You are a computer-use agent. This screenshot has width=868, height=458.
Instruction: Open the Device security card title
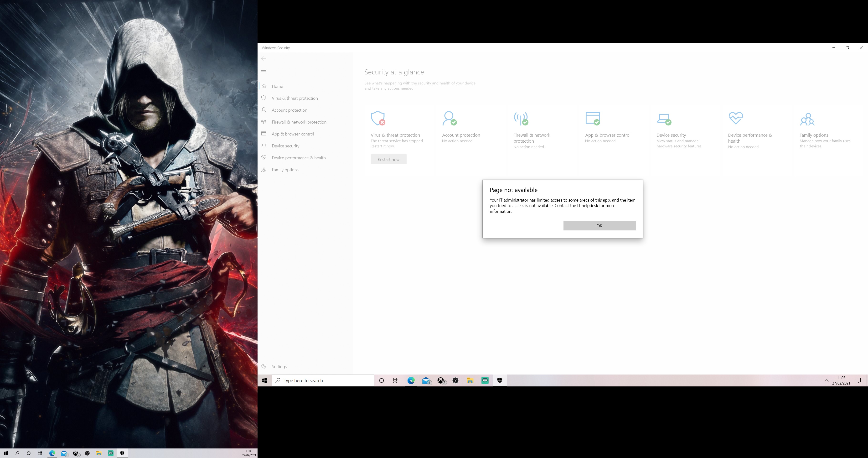[671, 135]
